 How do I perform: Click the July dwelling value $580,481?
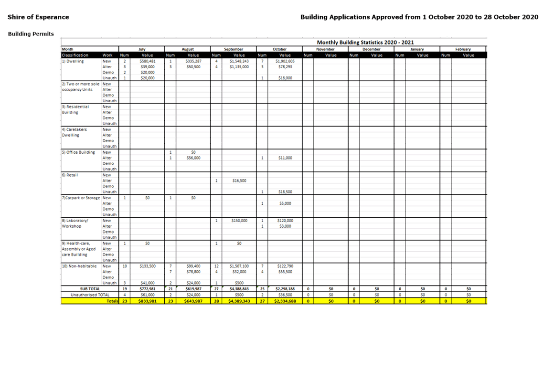pyautogui.click(x=147, y=61)
